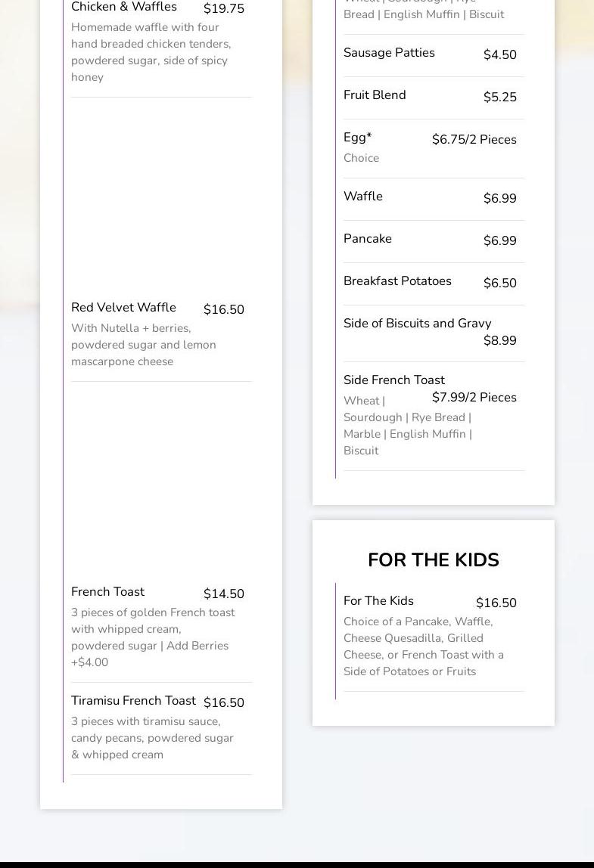Click the $7.99/2 Pieces price

[x=474, y=398]
